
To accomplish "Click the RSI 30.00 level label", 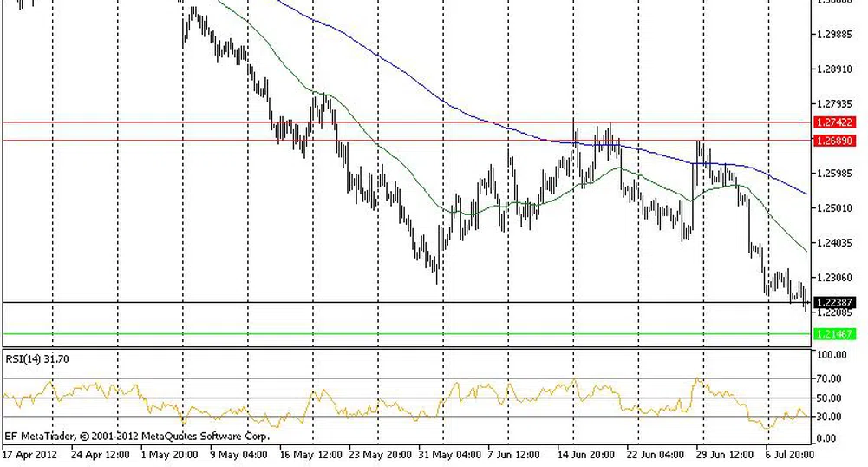I will [x=829, y=417].
